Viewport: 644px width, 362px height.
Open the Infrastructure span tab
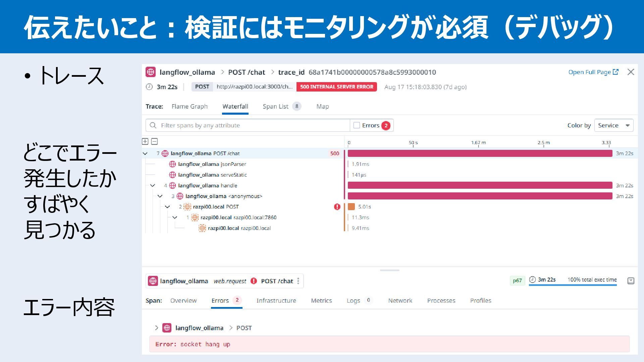pos(276,301)
